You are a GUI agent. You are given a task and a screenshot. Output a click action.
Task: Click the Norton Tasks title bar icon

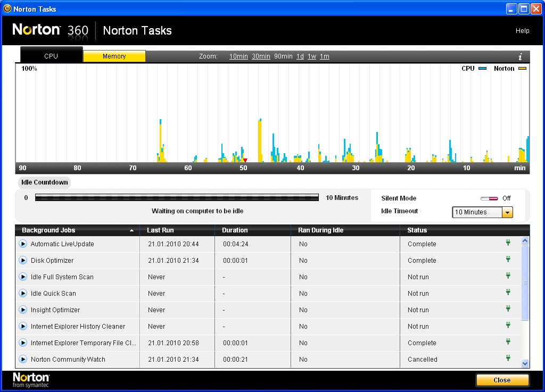(7, 9)
